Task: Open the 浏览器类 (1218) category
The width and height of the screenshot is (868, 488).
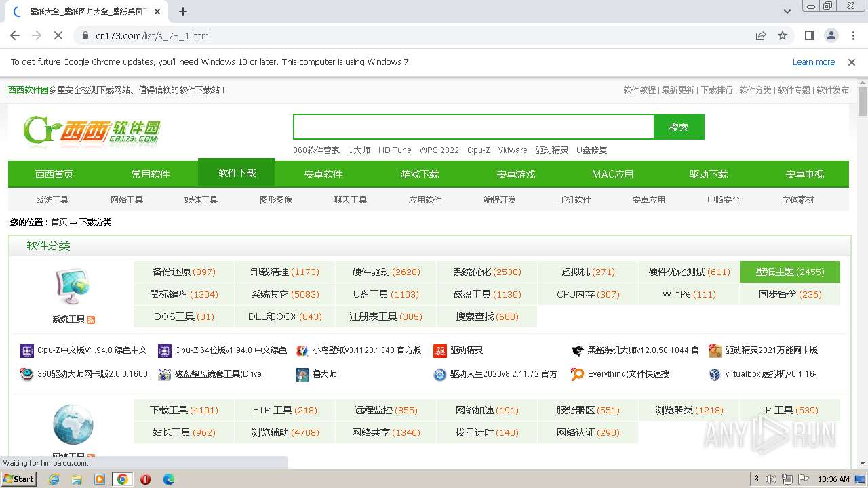Action: tap(689, 410)
